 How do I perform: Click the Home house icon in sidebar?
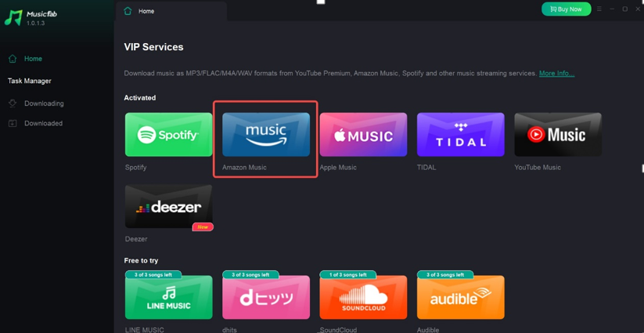[13, 59]
